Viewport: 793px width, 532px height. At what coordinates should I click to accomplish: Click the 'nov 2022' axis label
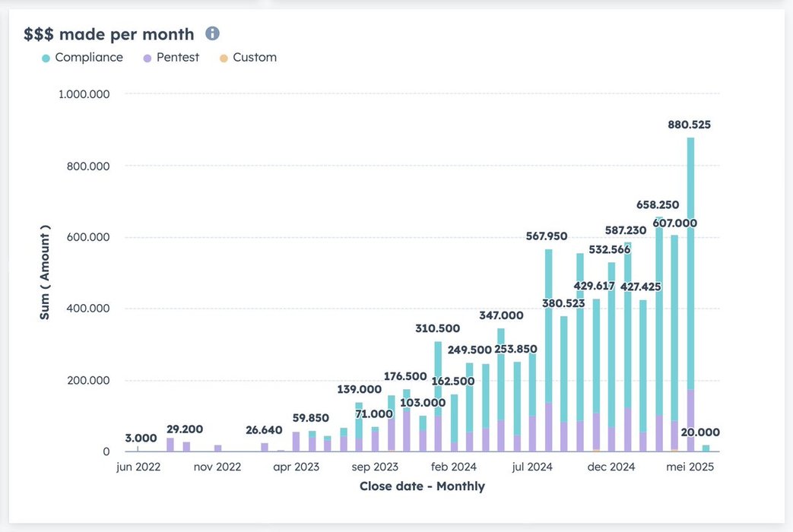217,467
